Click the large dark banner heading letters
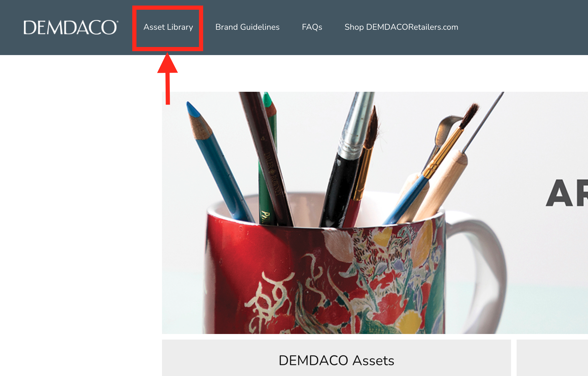 (x=567, y=193)
